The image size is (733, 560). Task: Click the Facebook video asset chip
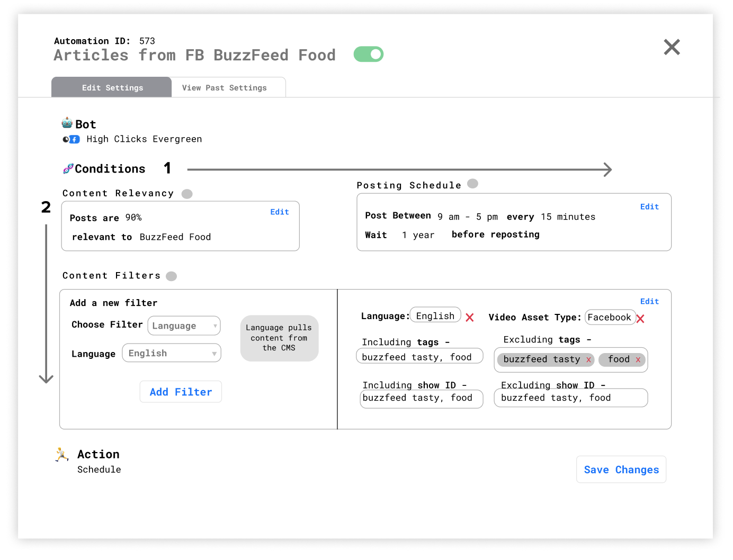[610, 317]
